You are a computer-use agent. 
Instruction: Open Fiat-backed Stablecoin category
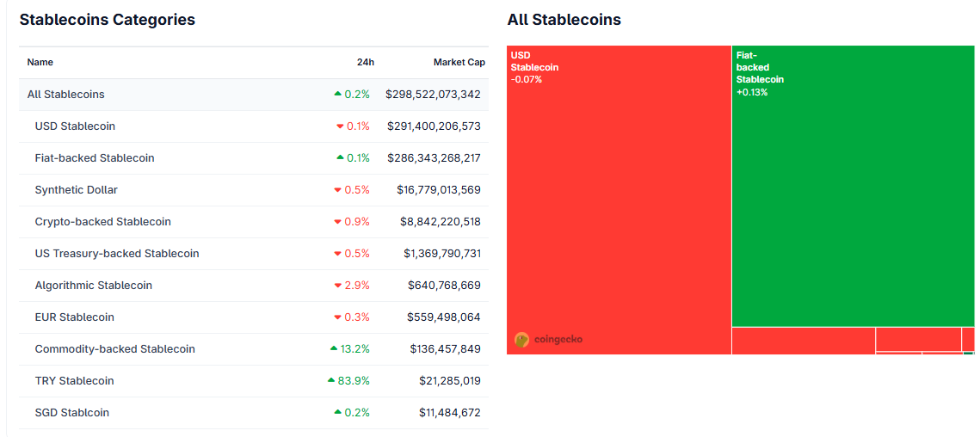[x=95, y=158]
